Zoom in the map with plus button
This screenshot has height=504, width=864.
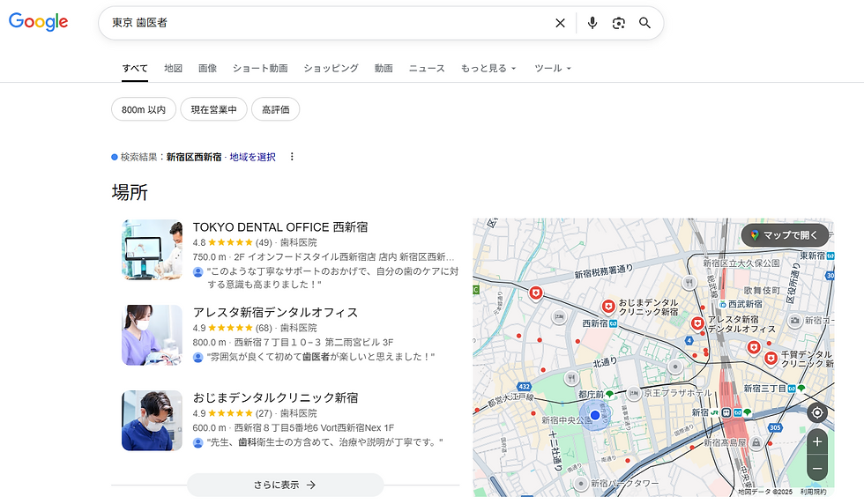817,441
